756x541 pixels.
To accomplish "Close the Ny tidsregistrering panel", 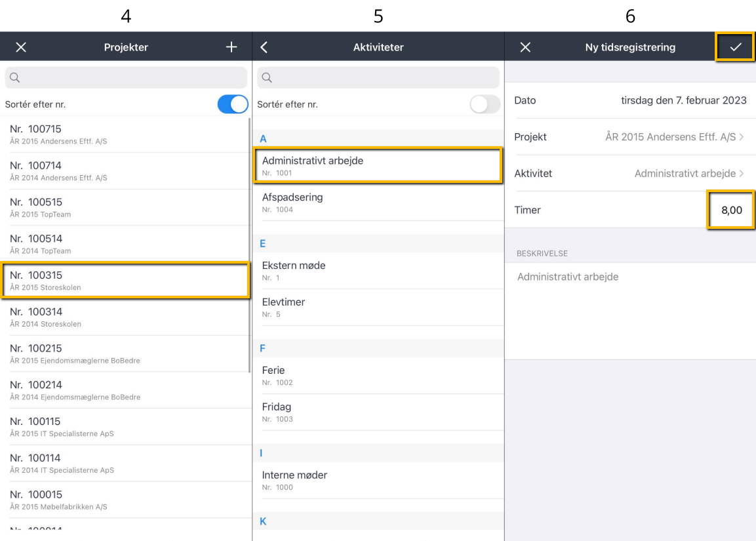I will click(x=525, y=47).
